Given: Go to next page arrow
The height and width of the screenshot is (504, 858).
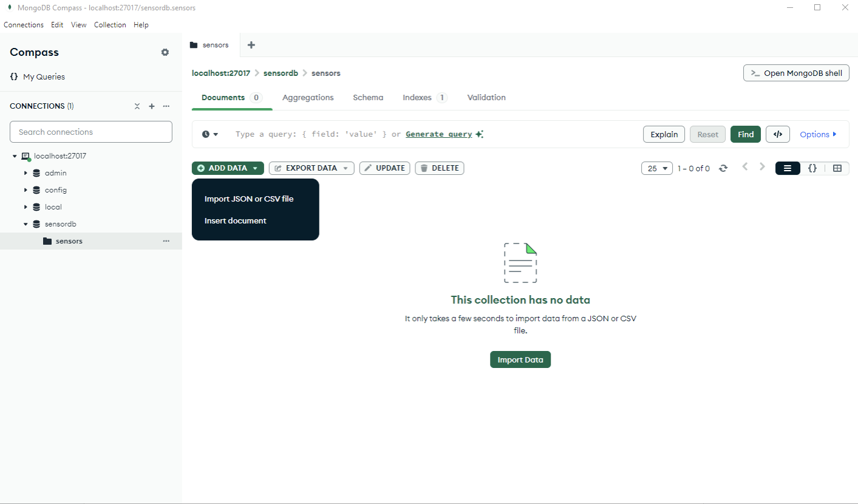Looking at the screenshot, I should point(763,166).
